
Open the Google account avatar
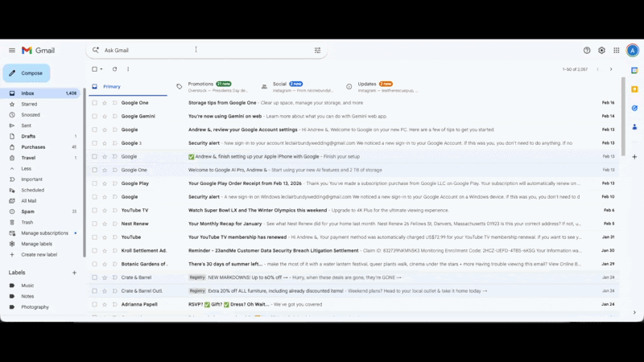[633, 51]
